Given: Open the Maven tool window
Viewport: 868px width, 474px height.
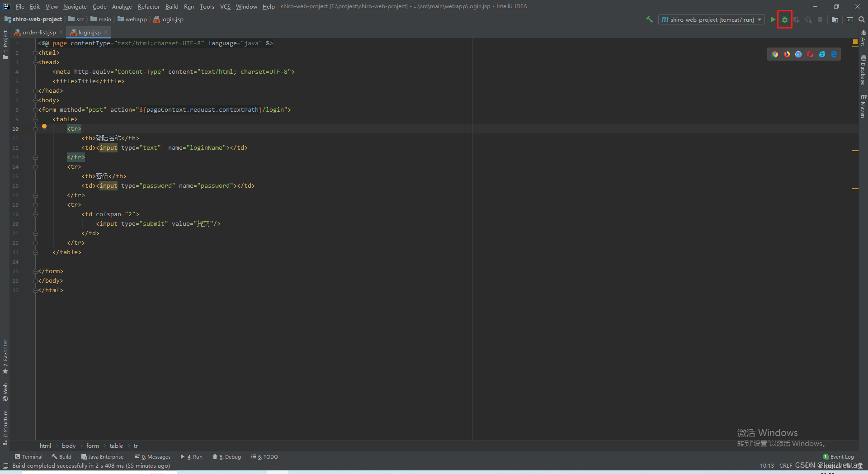Looking at the screenshot, I should (x=863, y=106).
